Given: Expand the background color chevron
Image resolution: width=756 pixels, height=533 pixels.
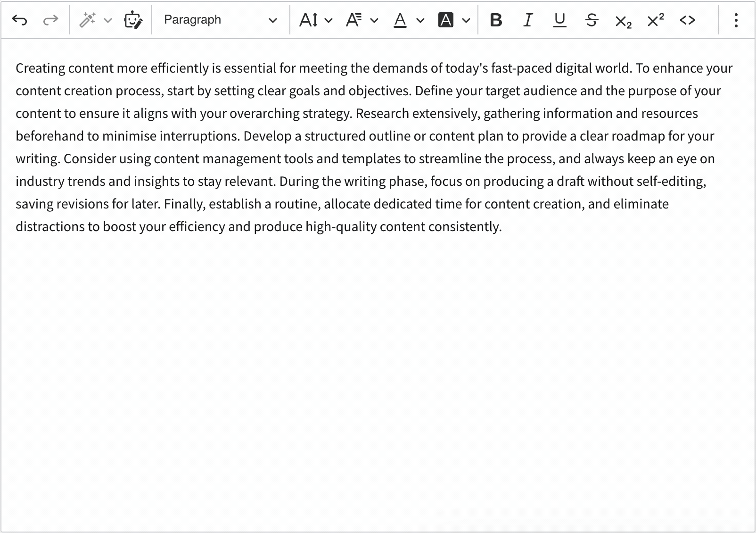Looking at the screenshot, I should coord(466,20).
